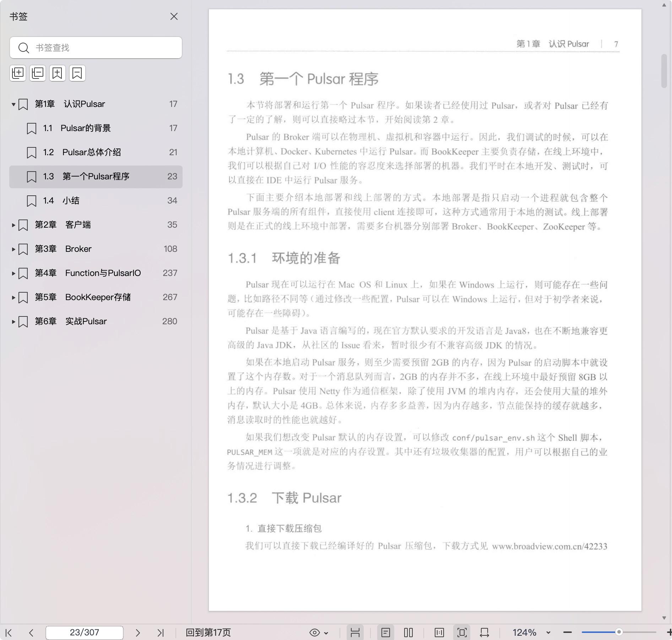Toggle fit-to-page display mode
The height and width of the screenshot is (640, 672).
coord(462,633)
